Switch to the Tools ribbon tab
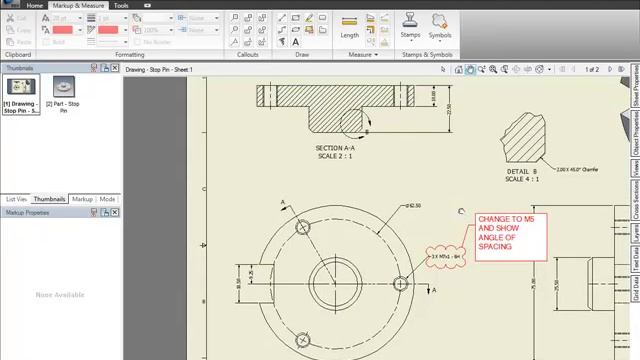Viewport: 640px width, 360px height. (x=121, y=6)
